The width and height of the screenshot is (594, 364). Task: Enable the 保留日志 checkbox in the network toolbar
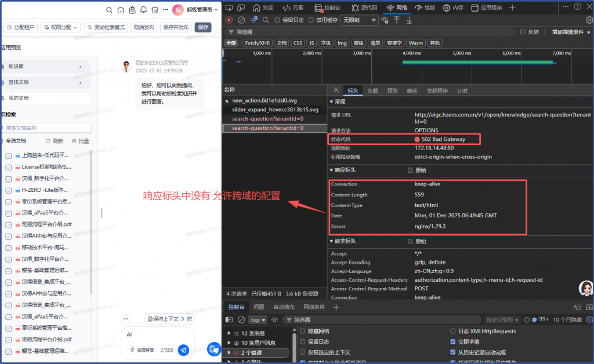(278, 20)
